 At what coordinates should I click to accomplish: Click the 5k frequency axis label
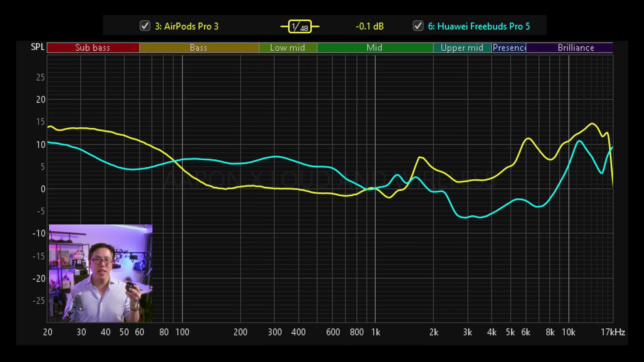coord(510,332)
